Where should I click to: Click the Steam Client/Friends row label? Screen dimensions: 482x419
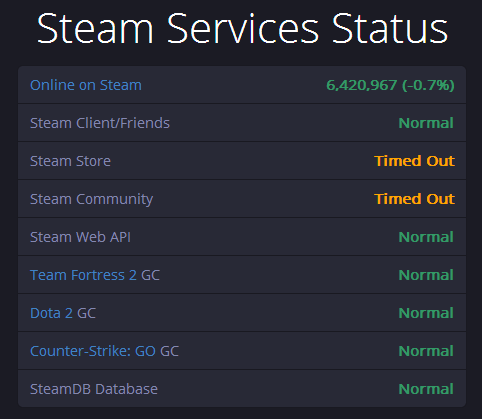pyautogui.click(x=100, y=123)
